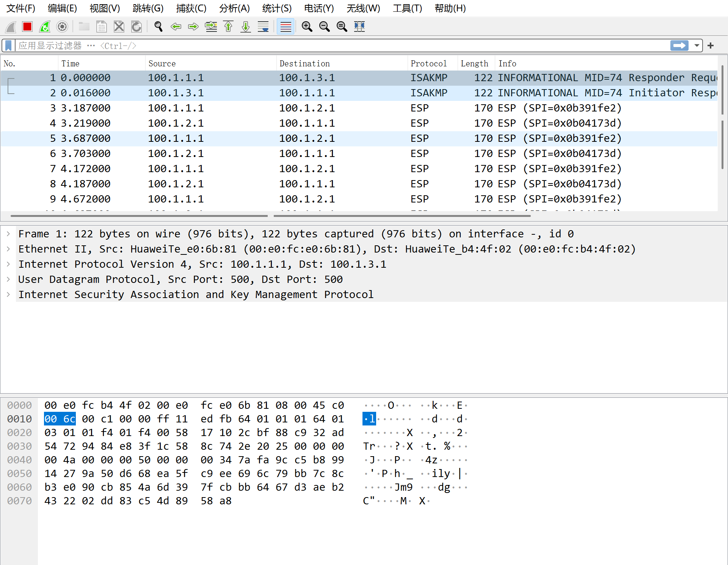This screenshot has width=728, height=565.
Task: Click the display filter bookmark icon
Action: point(8,46)
